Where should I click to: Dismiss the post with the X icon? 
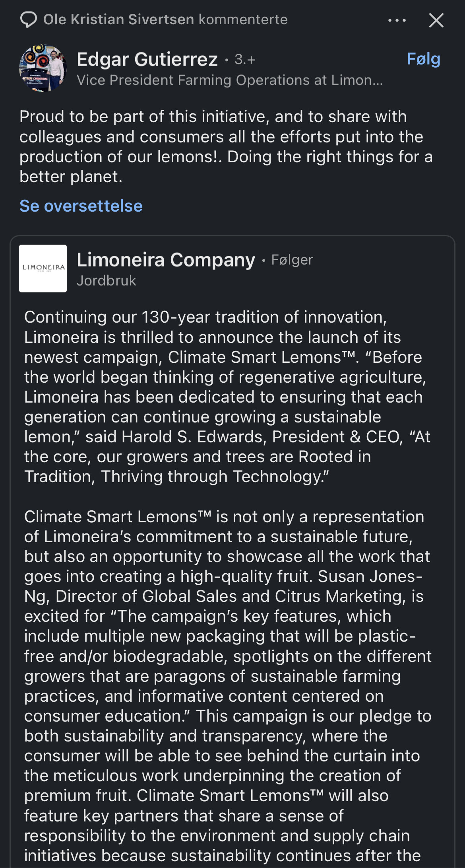[436, 20]
